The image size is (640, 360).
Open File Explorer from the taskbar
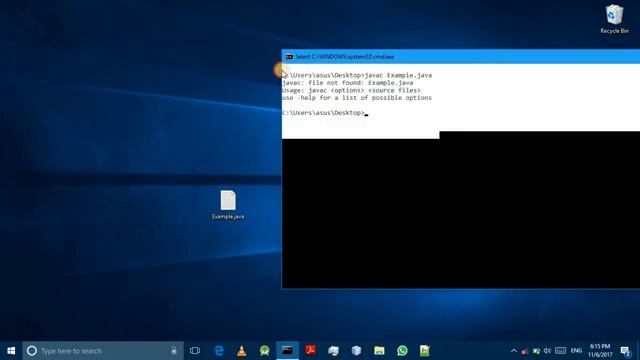coord(379,351)
